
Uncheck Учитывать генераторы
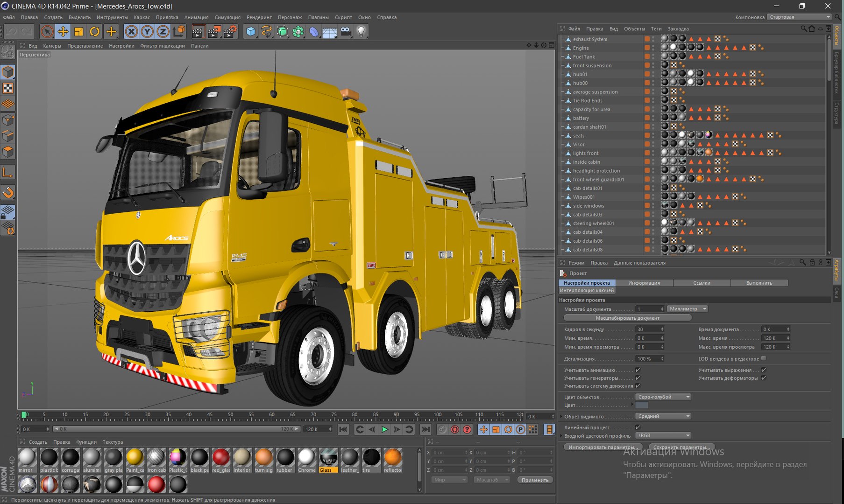click(x=638, y=378)
